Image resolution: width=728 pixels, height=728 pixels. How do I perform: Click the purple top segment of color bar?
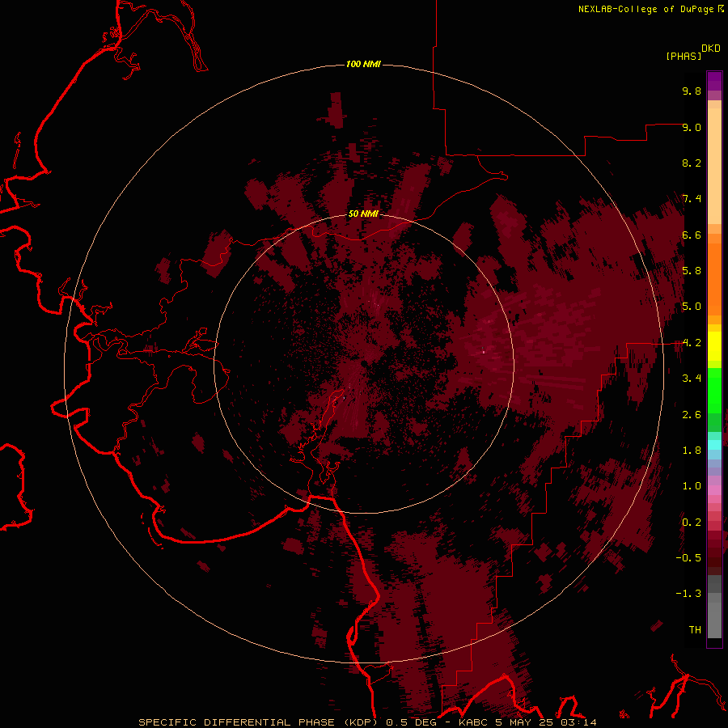tap(714, 81)
